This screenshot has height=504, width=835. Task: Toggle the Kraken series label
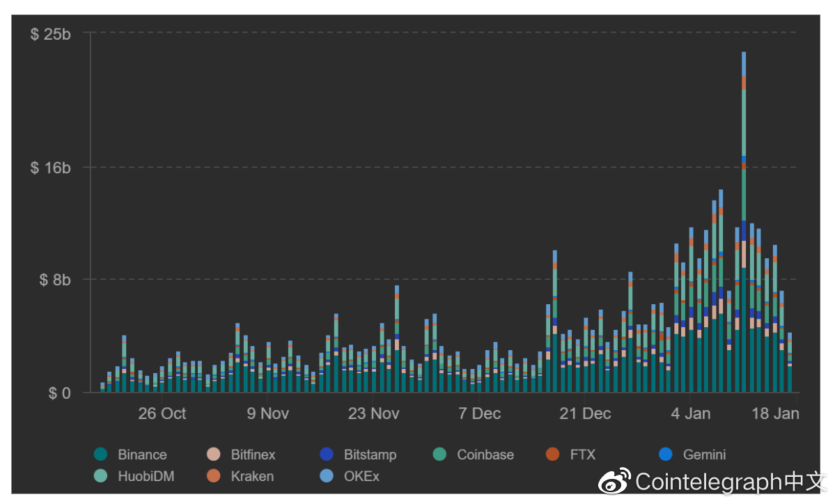tap(252, 476)
